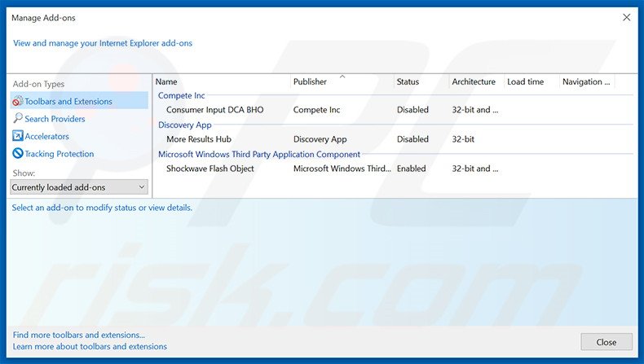Click the Tracking Protection blocked icon
This screenshot has height=364, width=644.
click(18, 153)
